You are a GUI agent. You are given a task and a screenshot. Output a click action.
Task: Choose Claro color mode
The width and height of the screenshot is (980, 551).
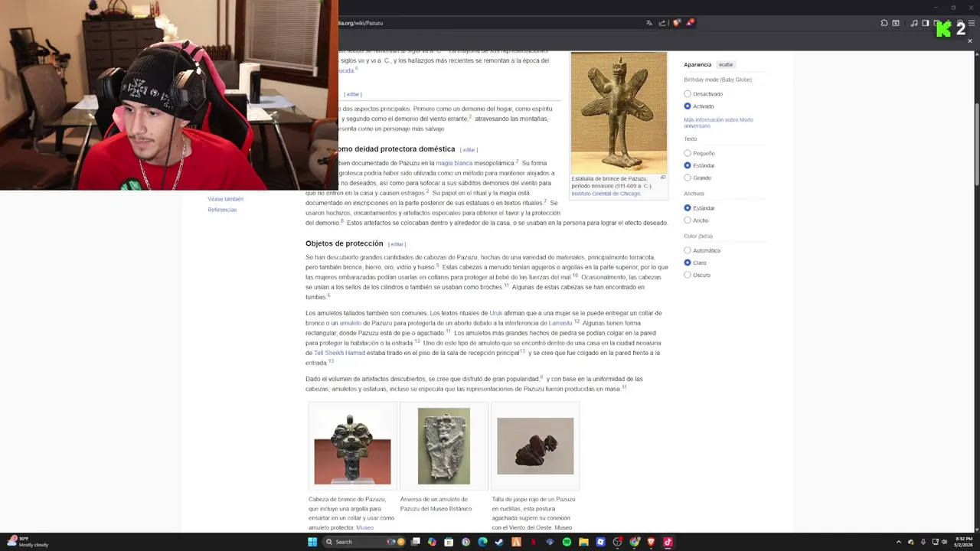[x=688, y=262]
